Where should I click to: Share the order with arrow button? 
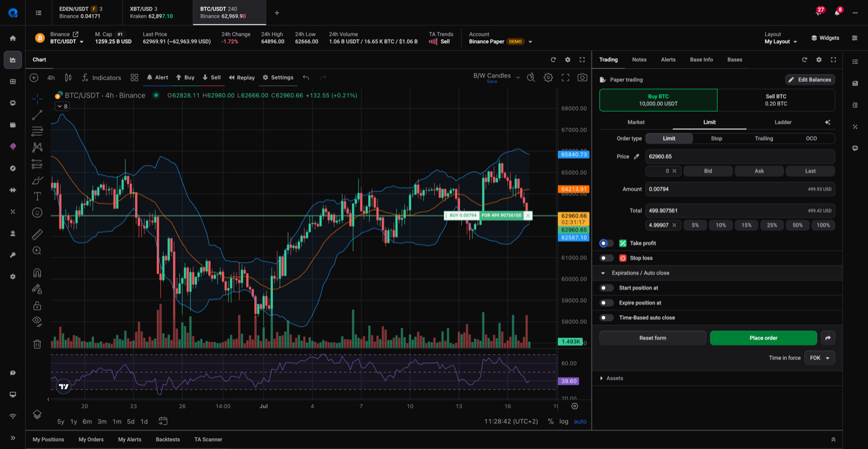(x=828, y=338)
